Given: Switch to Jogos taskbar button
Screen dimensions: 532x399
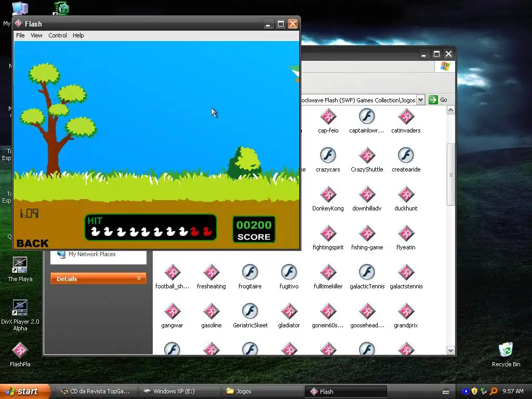Looking at the screenshot, I should click(x=263, y=391).
